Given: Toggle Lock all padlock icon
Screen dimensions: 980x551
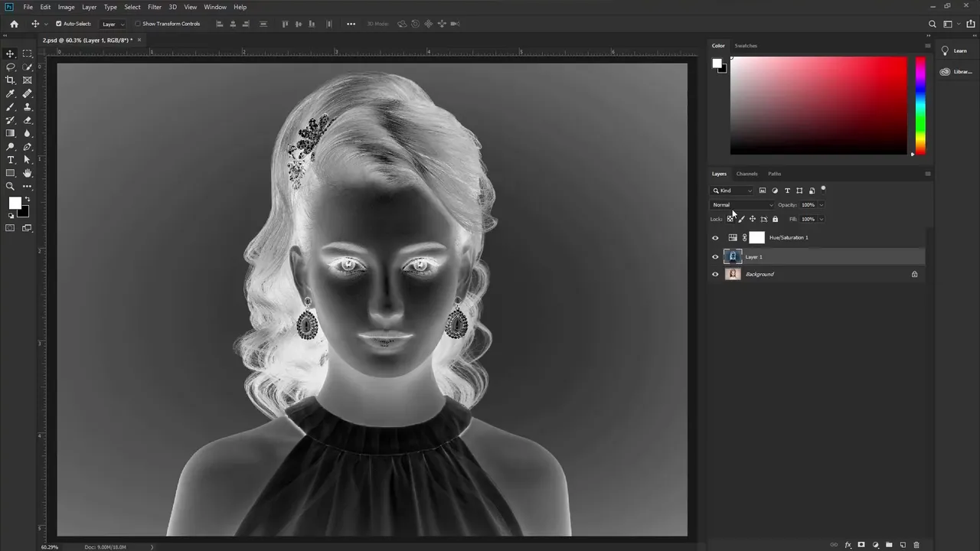Looking at the screenshot, I should 775,219.
